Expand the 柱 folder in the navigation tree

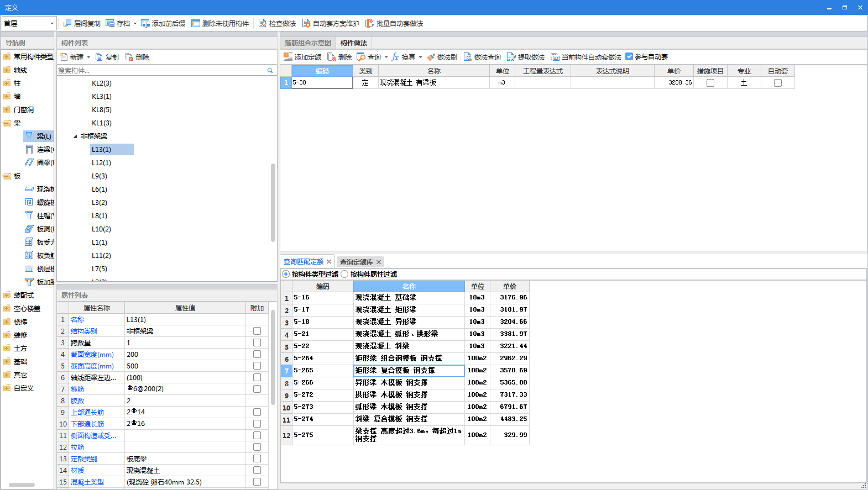pos(7,83)
